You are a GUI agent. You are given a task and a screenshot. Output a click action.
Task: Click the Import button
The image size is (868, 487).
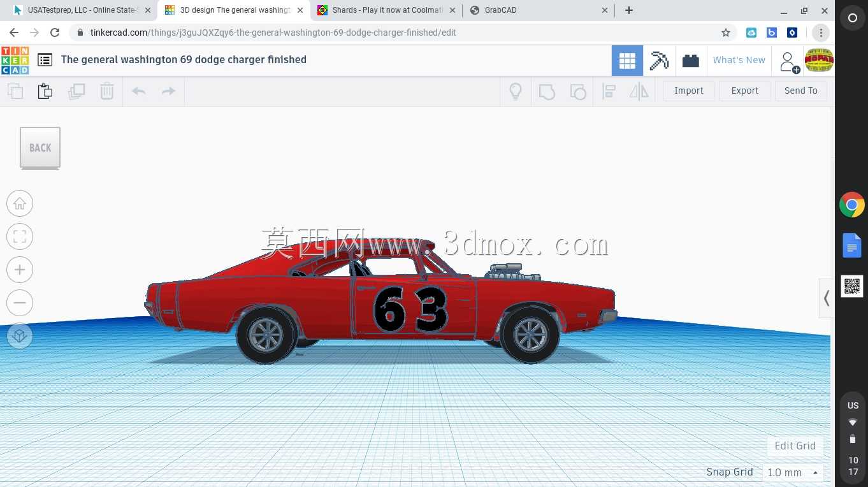coord(689,91)
